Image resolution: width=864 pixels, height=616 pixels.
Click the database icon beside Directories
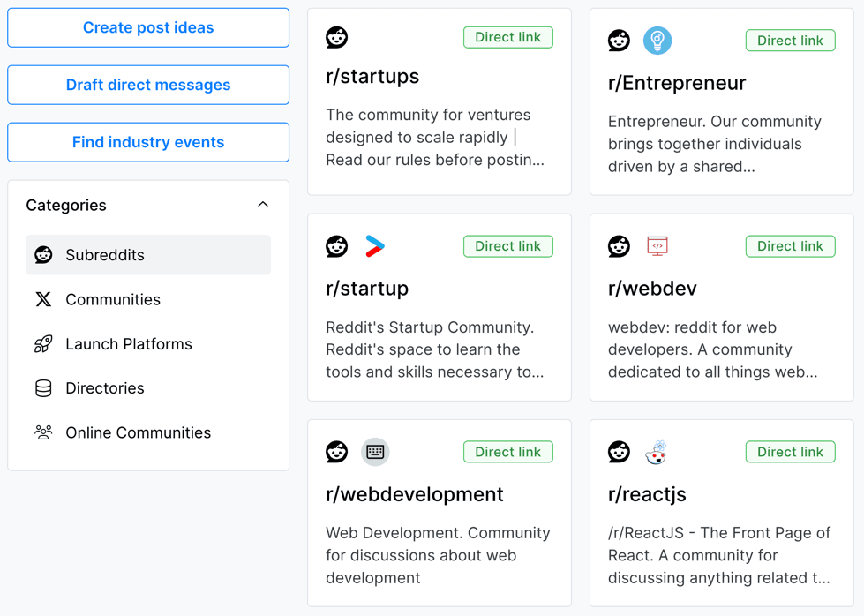pyautogui.click(x=43, y=388)
